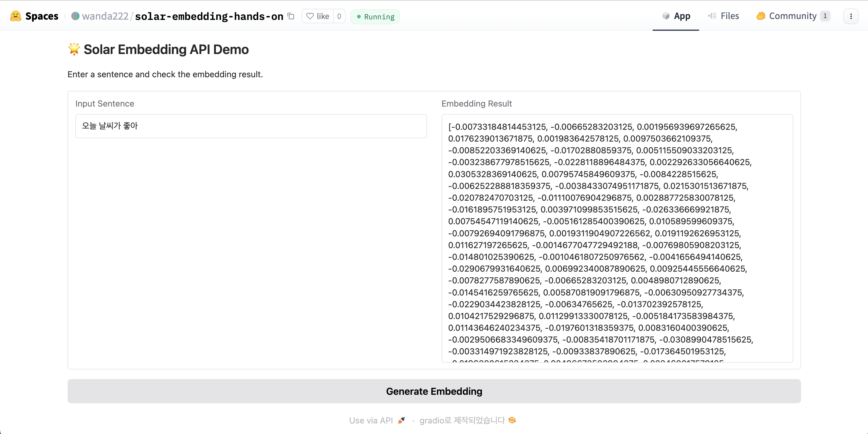Click inside the Embedding Result textbox
The height and width of the screenshot is (434, 868).
point(617,238)
